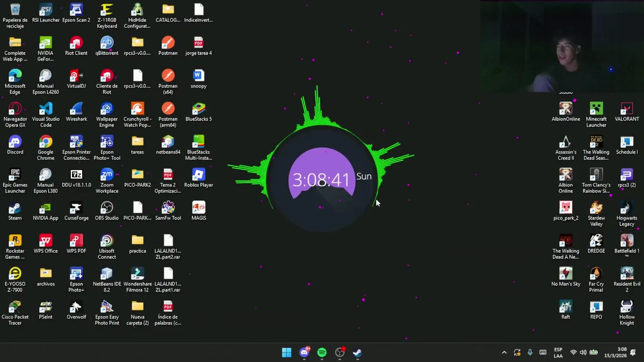
Task: Open the notification bell in system tray
Action: 633,352
